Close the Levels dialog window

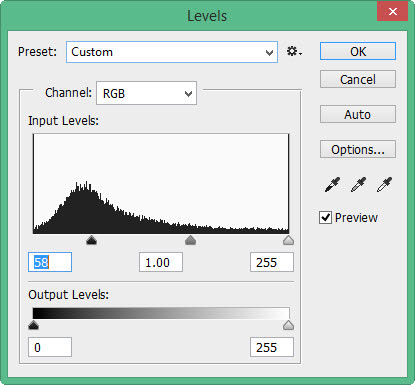393,12
